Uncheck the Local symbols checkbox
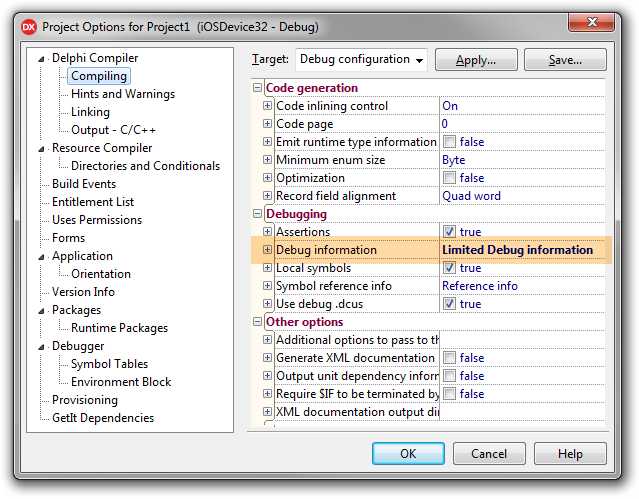This screenshot has width=639, height=499. pos(450,267)
